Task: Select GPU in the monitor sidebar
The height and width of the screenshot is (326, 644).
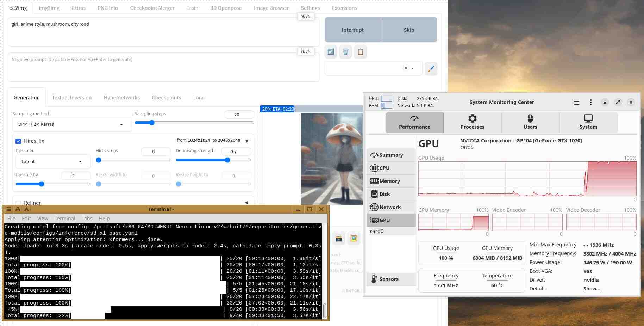Action: pos(391,220)
